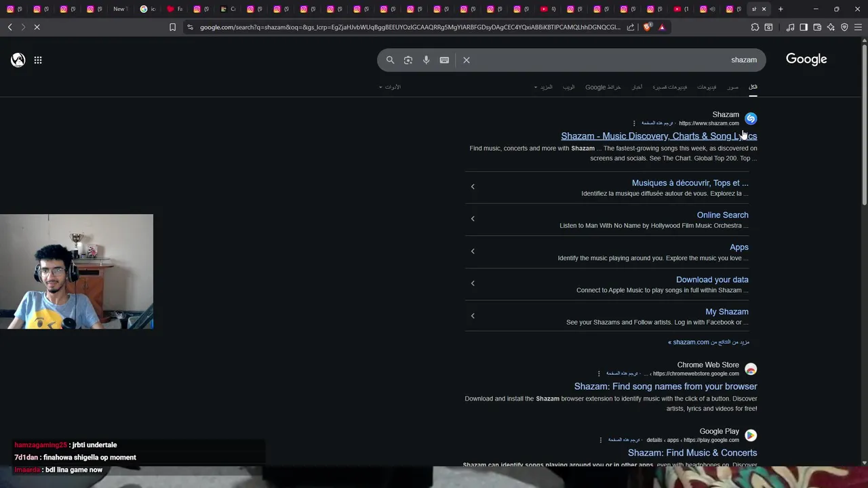Show more results from shazam.com
868x488 pixels.
coord(709,342)
